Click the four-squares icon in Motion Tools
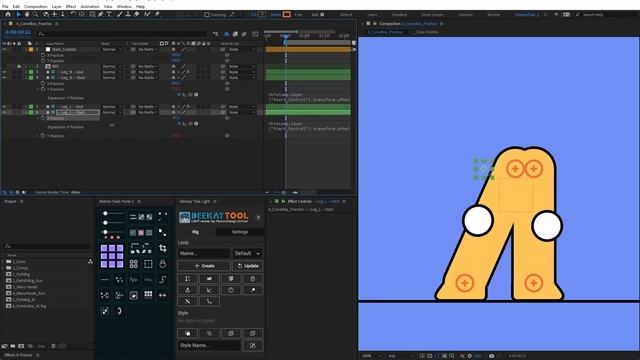This screenshot has height=360, width=640. point(133,264)
